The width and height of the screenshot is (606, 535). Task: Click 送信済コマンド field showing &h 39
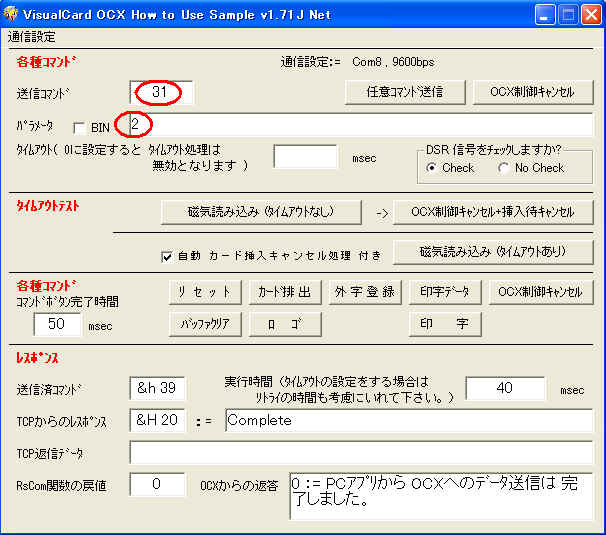[x=157, y=388]
